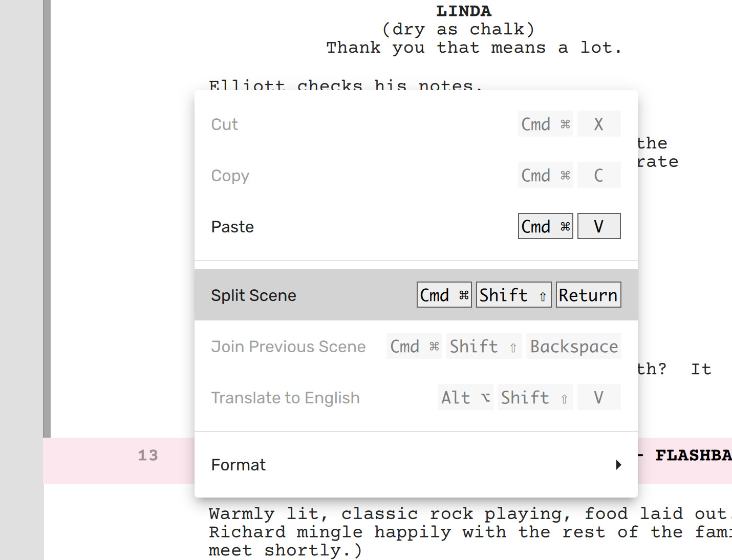Select Cut from the context menu
Screen dimensions: 732x560
(x=225, y=124)
